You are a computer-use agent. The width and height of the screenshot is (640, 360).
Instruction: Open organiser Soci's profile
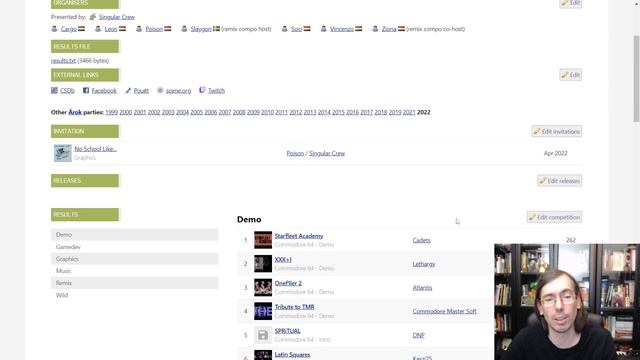point(296,29)
